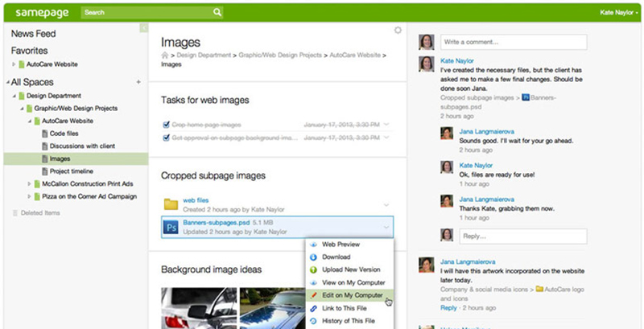This screenshot has width=644, height=329.
Task: Click the sidebar collapse arrow icon
Action: point(144,28)
